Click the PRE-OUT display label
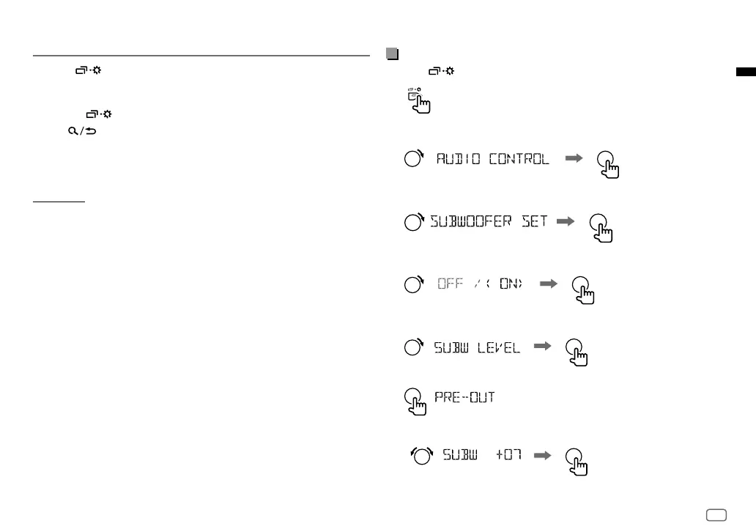 click(x=460, y=398)
